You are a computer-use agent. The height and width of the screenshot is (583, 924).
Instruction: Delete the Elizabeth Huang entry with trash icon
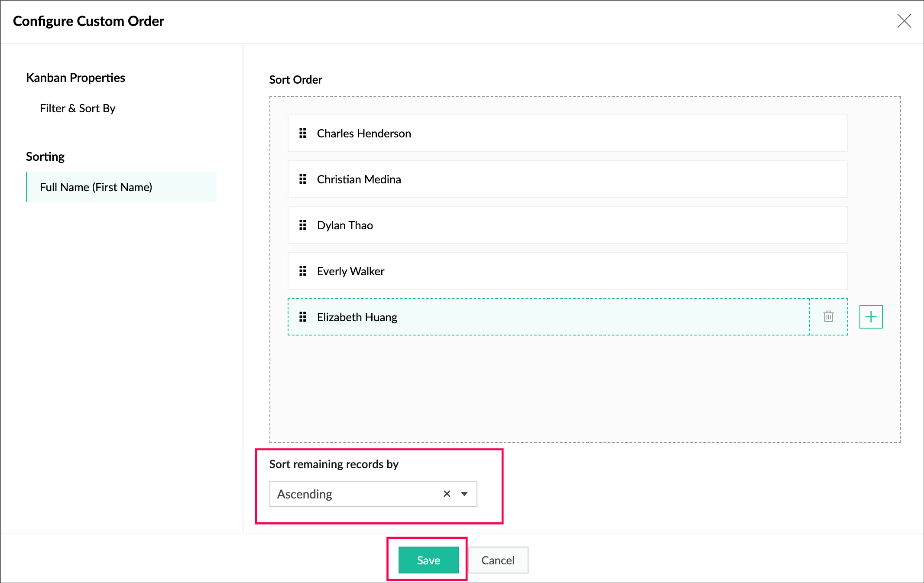click(828, 316)
